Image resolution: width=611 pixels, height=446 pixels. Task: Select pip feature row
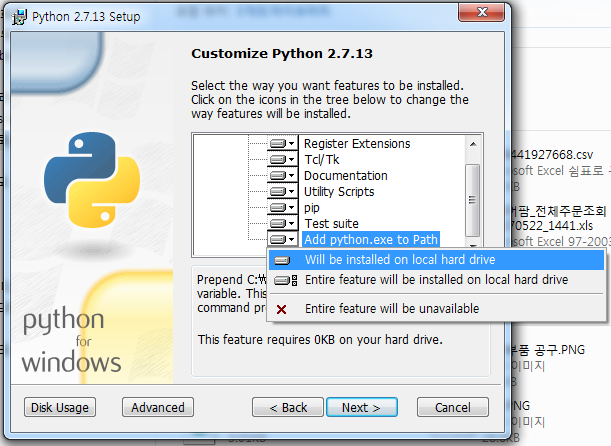coord(312,208)
